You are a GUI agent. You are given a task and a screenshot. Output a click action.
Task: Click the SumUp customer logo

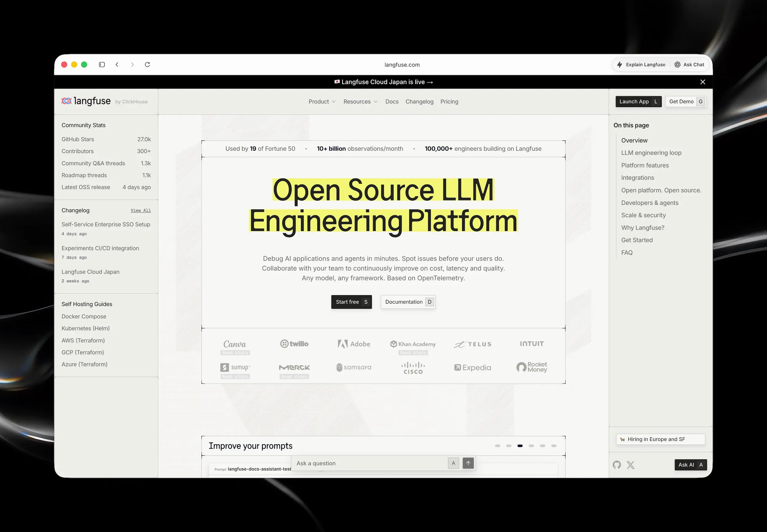pyautogui.click(x=235, y=367)
